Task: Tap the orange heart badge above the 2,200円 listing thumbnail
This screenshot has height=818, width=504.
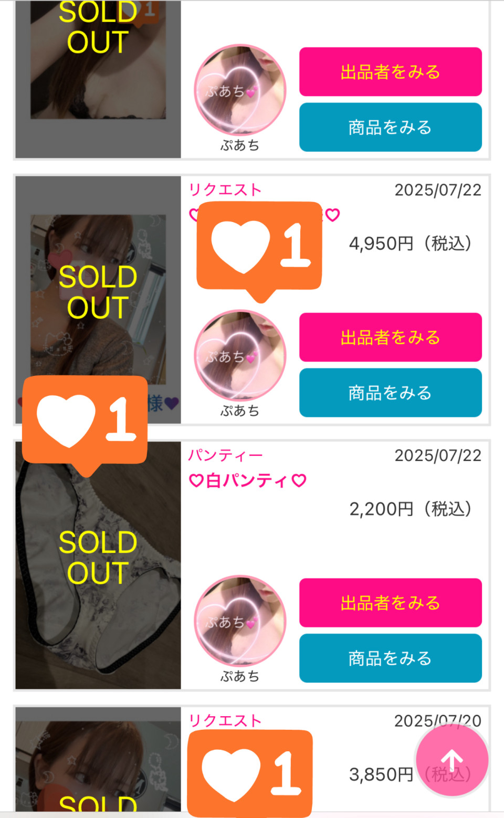Action: click(x=85, y=420)
